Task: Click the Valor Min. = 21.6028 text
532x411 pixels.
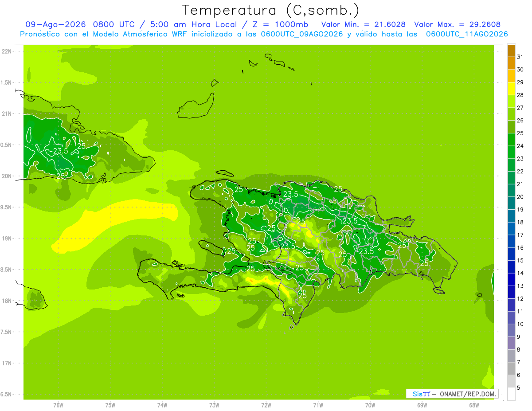Action: [x=364, y=24]
